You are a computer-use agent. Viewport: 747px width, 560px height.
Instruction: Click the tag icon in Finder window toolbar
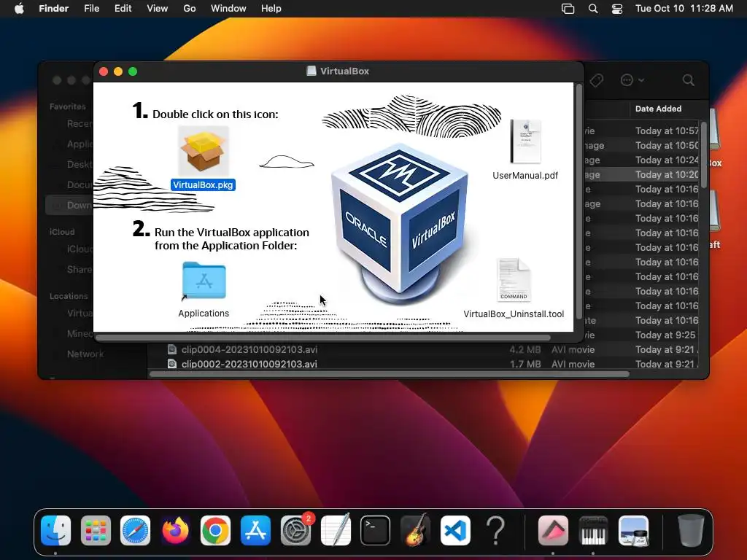coord(597,80)
